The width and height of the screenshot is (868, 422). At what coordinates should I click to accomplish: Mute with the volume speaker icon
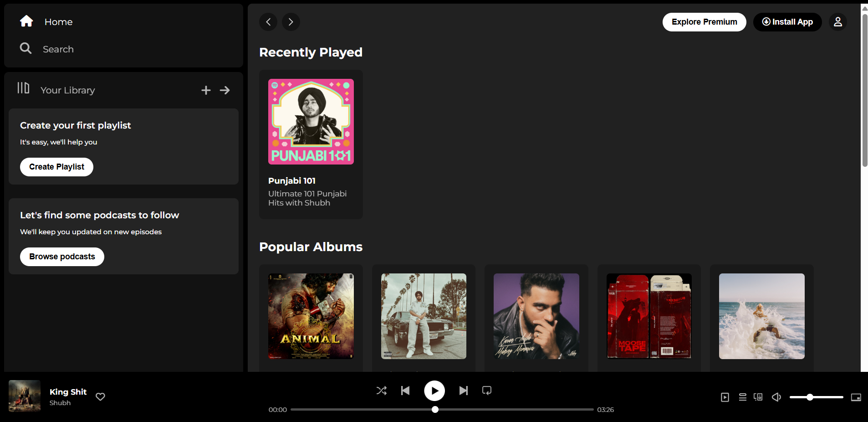[776, 397]
